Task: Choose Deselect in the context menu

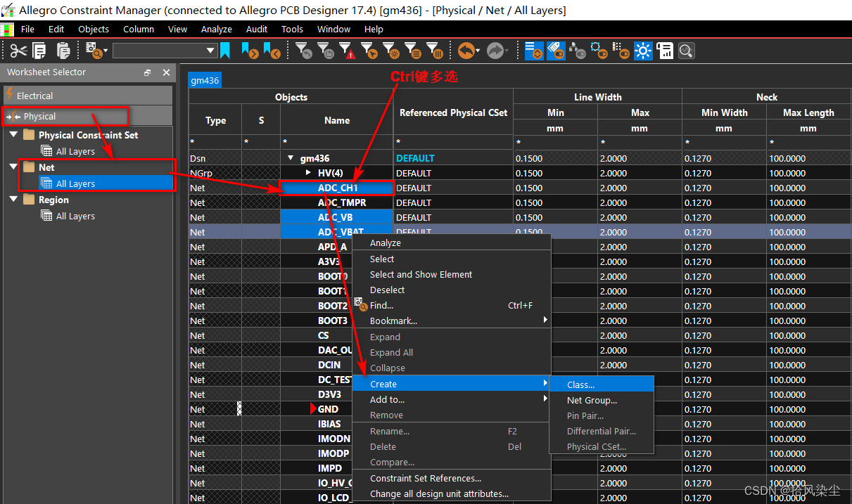Action: (x=451, y=290)
